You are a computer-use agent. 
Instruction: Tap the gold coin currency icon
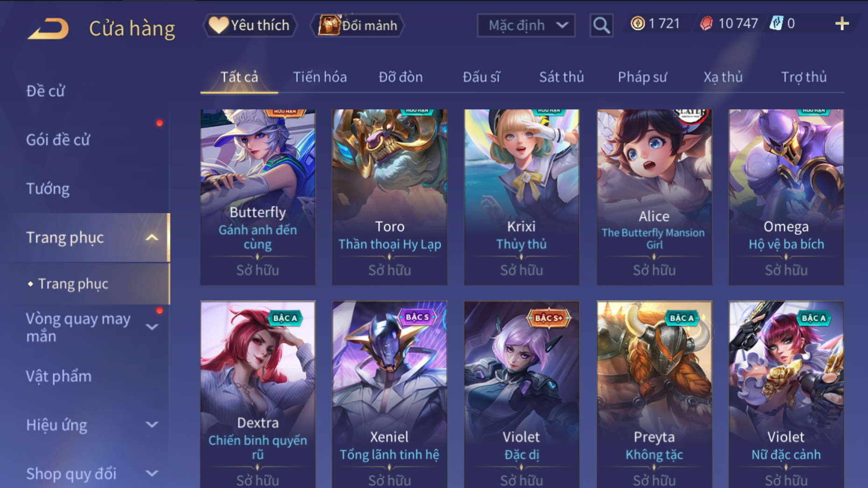pyautogui.click(x=638, y=23)
